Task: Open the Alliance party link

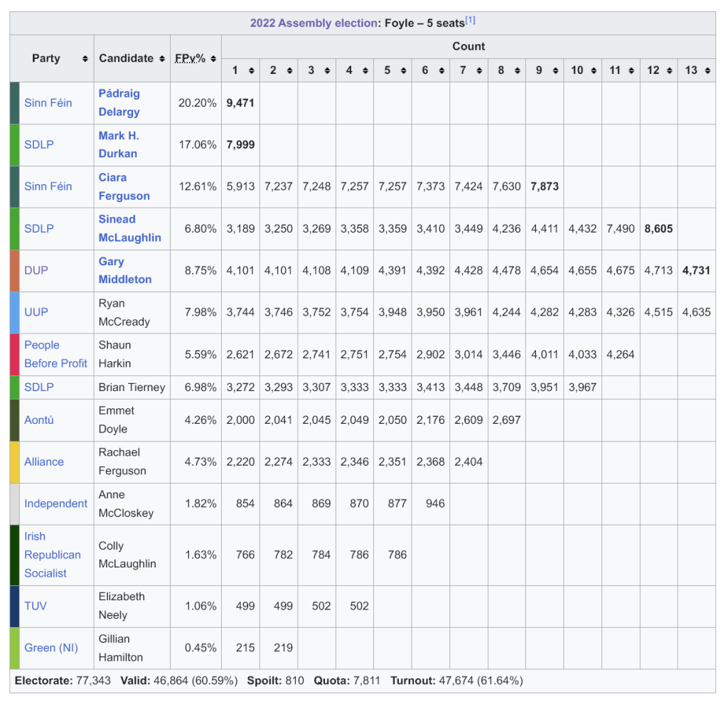Action: [44, 462]
